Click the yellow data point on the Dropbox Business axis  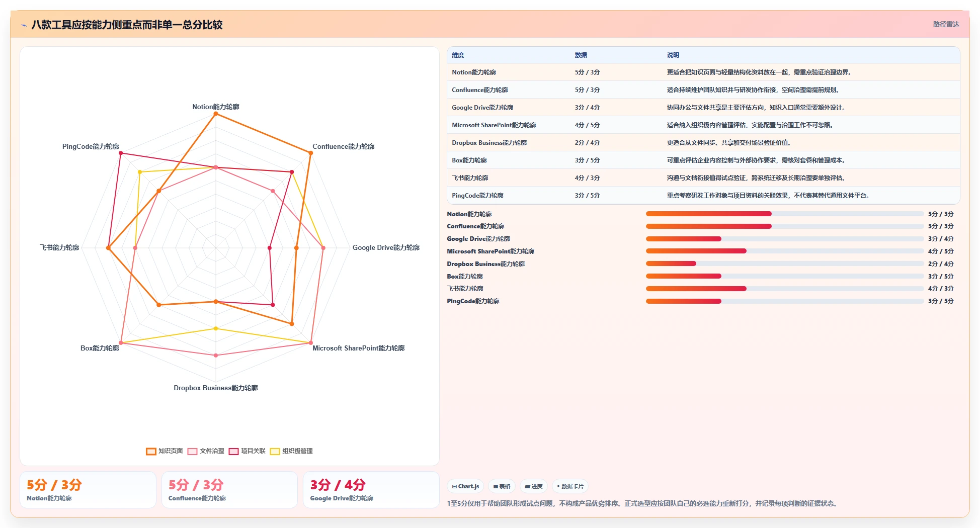[x=216, y=328]
